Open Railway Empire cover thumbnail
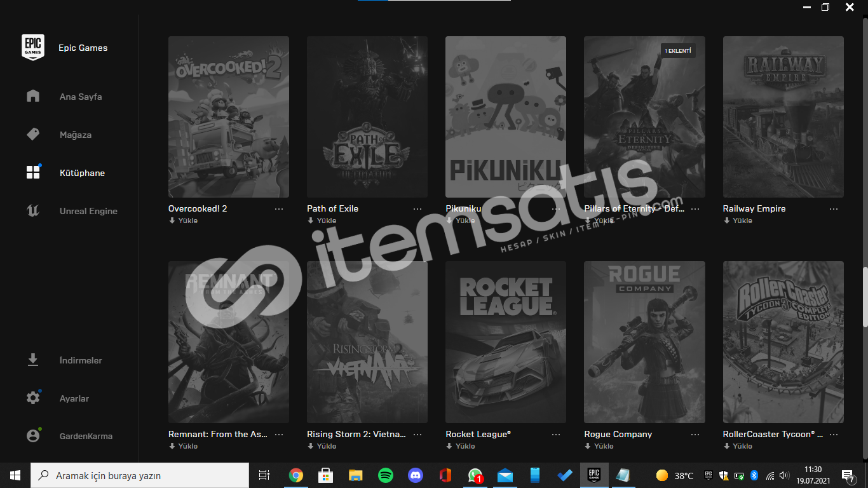 (x=783, y=117)
